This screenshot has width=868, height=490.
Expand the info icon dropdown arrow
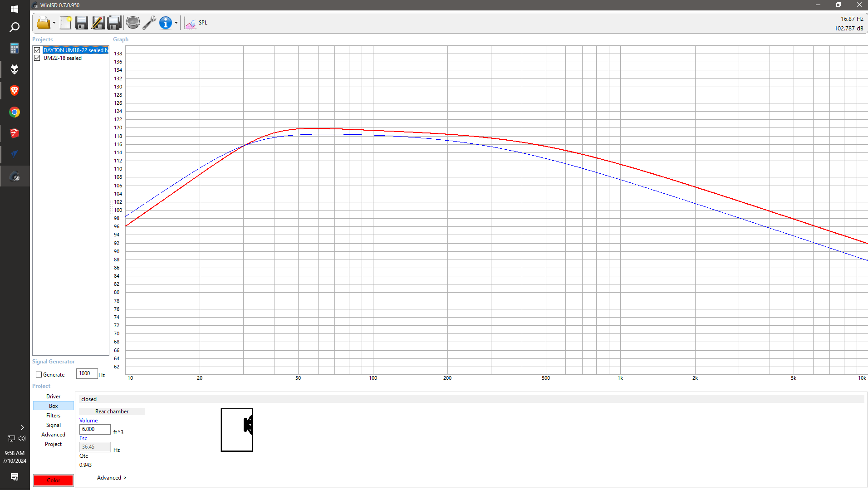pos(177,23)
